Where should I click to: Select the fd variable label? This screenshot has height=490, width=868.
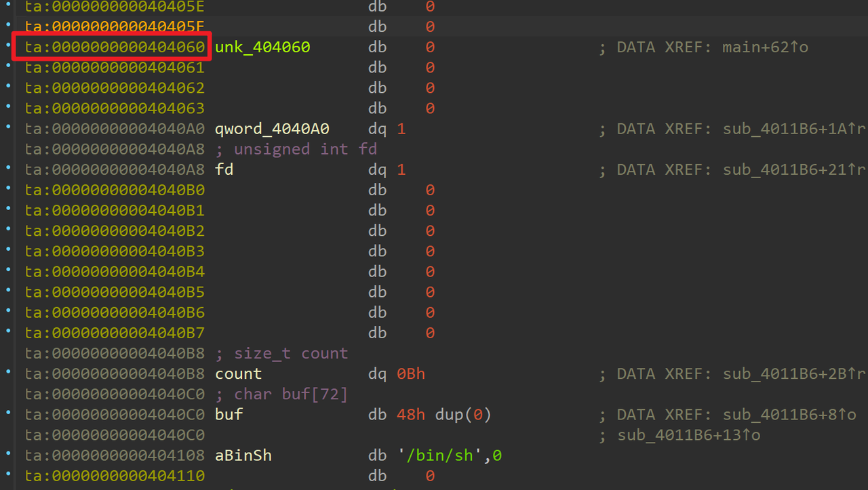(x=224, y=169)
